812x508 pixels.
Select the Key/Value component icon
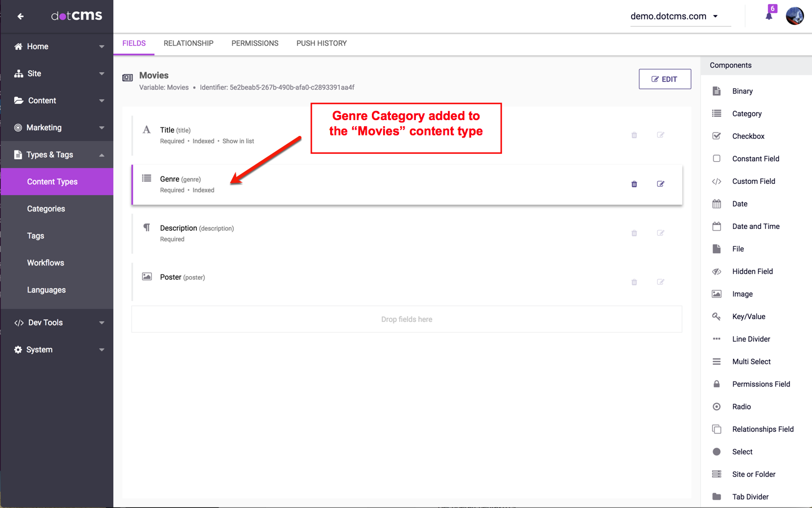pyautogui.click(x=716, y=316)
